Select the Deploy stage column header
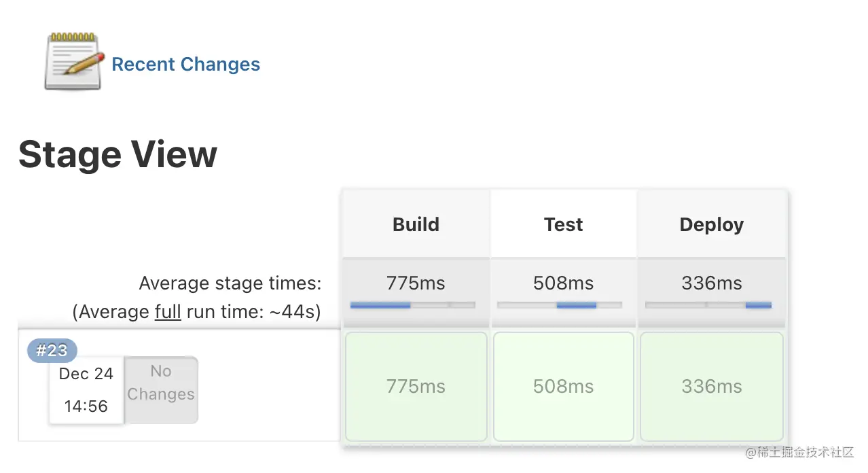Viewport: 868px width, 473px height. (711, 225)
